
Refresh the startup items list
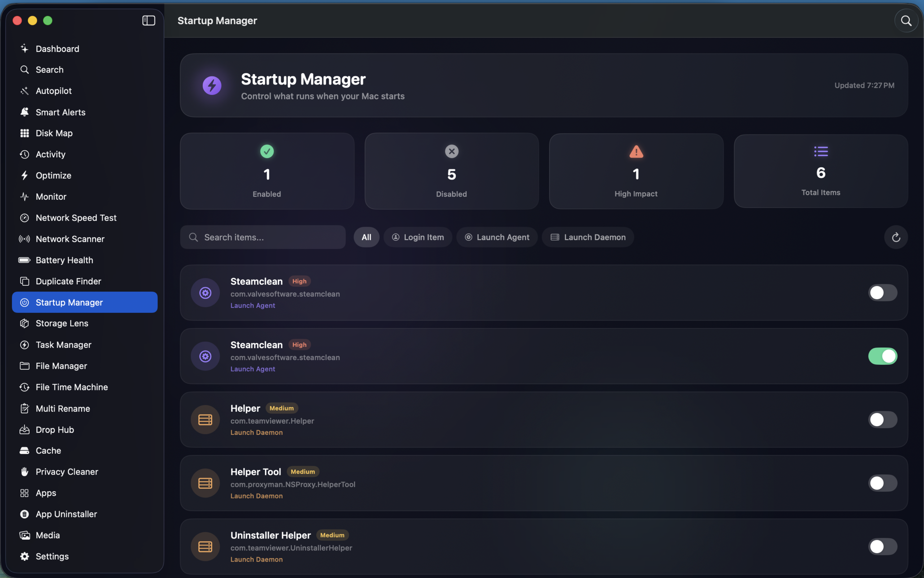point(896,237)
